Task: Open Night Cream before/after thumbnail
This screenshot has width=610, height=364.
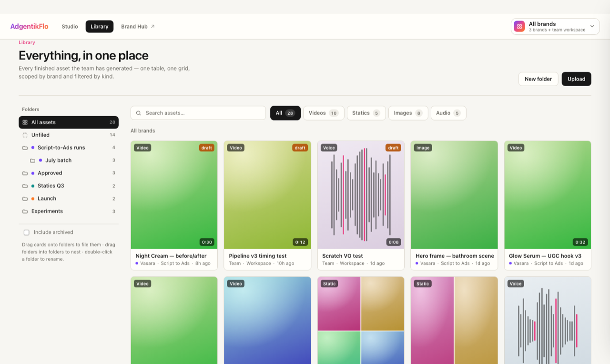Action: click(174, 195)
